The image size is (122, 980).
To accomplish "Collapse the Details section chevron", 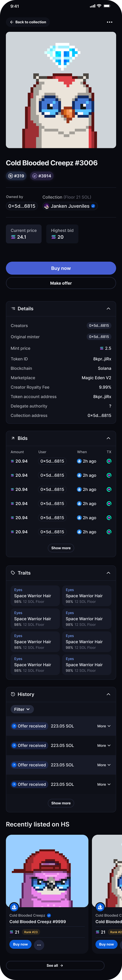I will (x=108, y=308).
